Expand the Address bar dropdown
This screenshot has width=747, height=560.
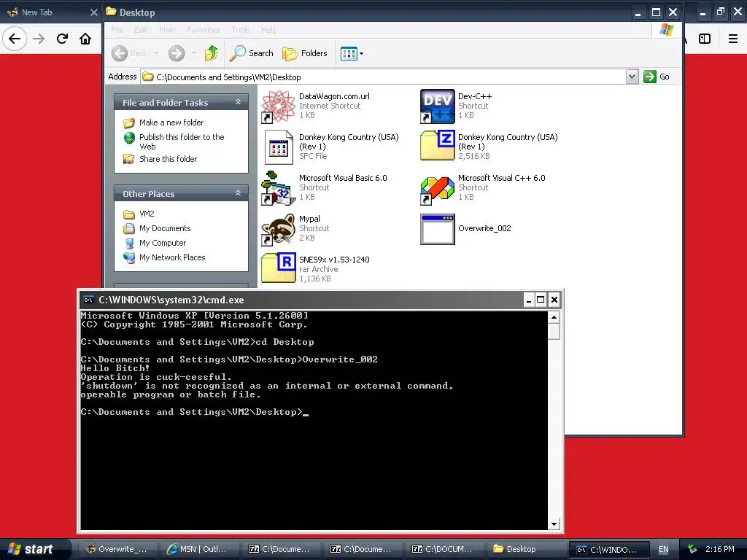[632, 77]
